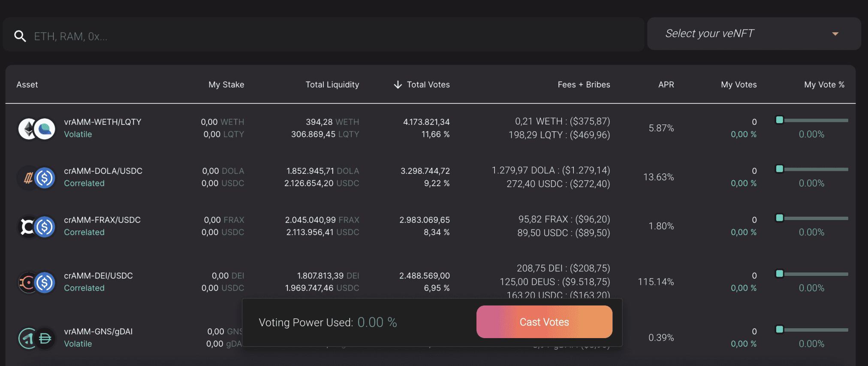
Task: Sort table by APR column header
Action: (x=666, y=85)
